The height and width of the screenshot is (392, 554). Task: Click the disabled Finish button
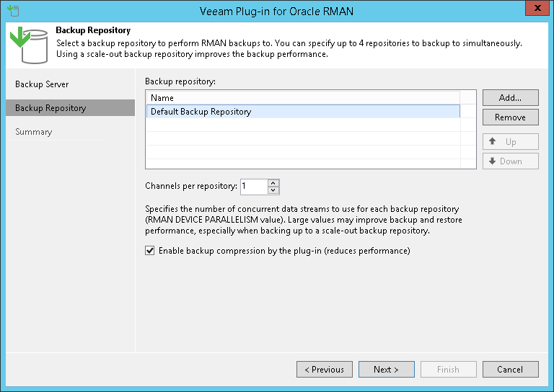449,370
